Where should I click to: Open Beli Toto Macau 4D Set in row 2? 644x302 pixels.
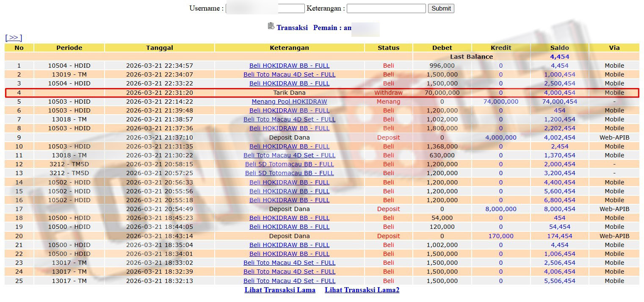point(289,74)
